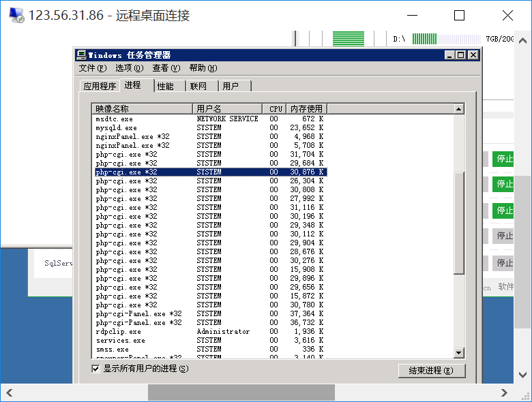Image resolution: width=532 pixels, height=402 pixels.
Task: Click remote desktop scroll down chevron
Action: (523, 375)
